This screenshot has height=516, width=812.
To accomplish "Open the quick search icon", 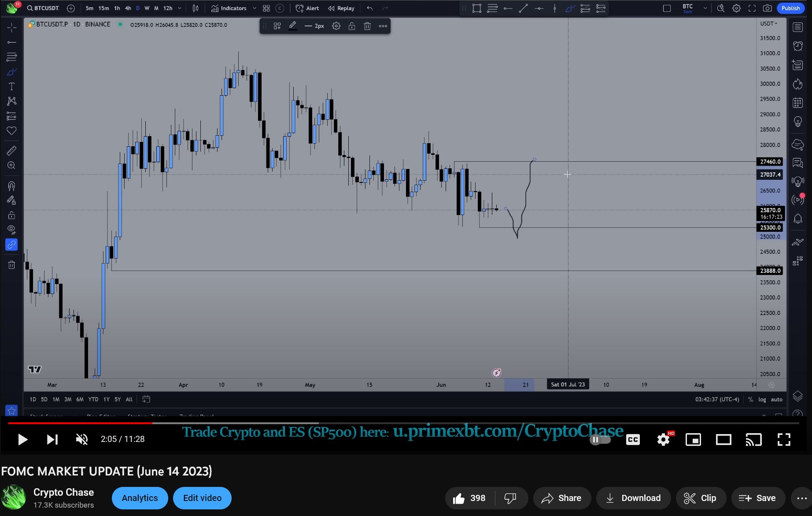I will pyautogui.click(x=721, y=8).
